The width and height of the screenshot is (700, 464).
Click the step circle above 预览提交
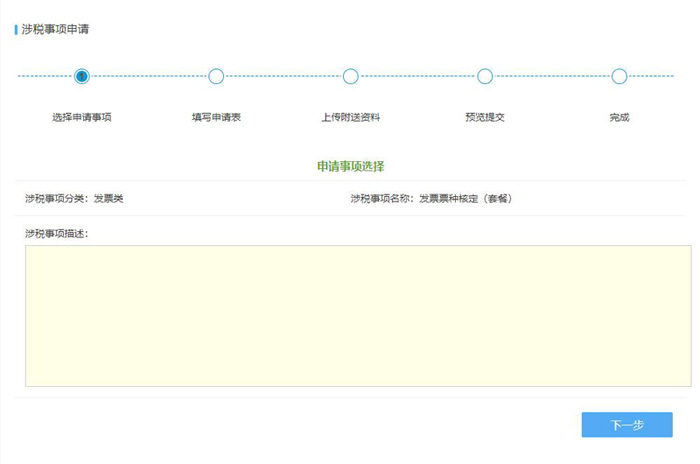click(x=485, y=76)
